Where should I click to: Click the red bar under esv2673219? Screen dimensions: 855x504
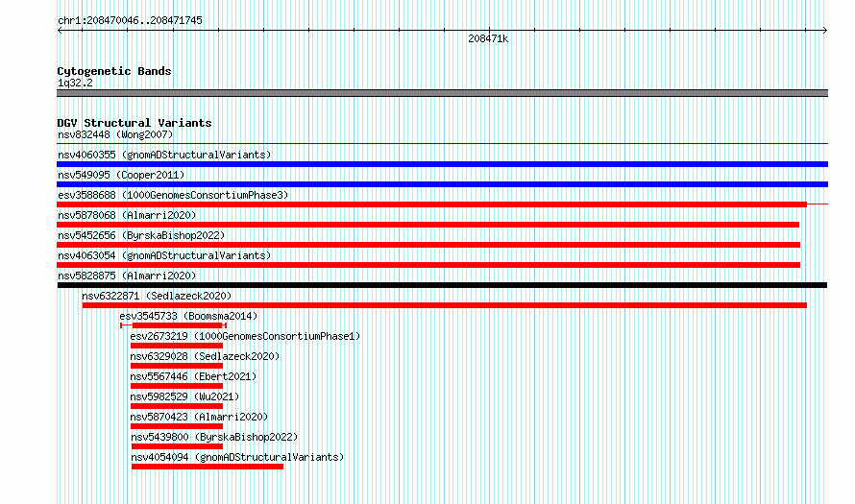click(x=177, y=346)
